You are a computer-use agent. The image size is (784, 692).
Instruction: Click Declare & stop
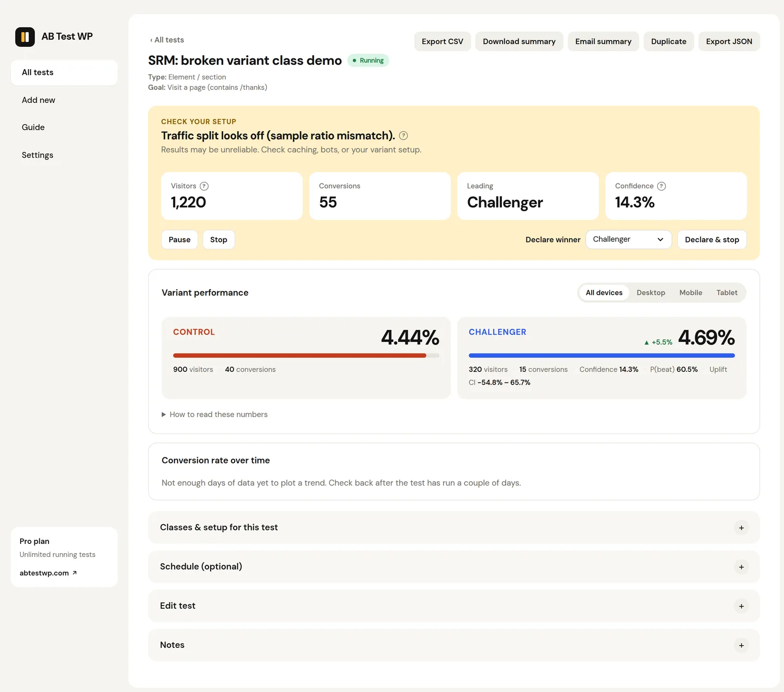click(712, 240)
